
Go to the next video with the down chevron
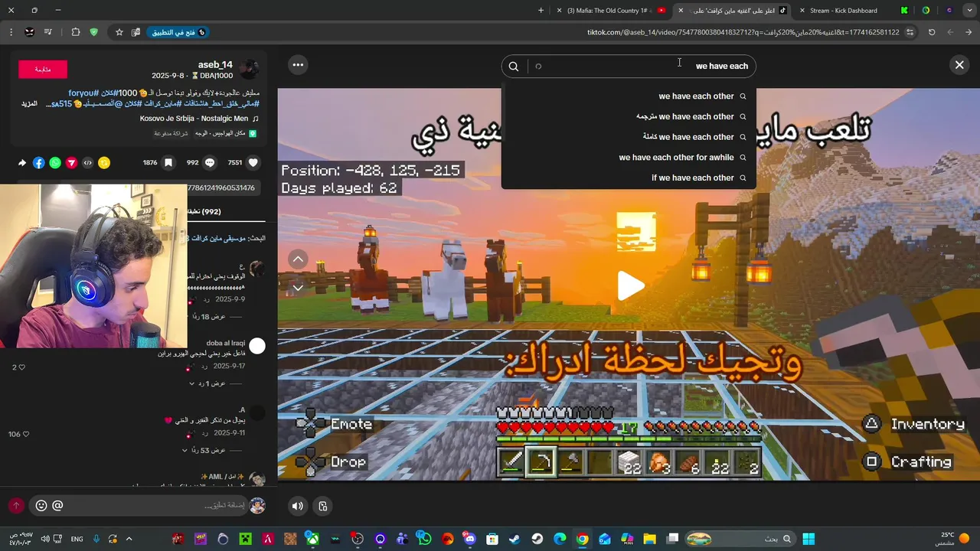point(298,288)
